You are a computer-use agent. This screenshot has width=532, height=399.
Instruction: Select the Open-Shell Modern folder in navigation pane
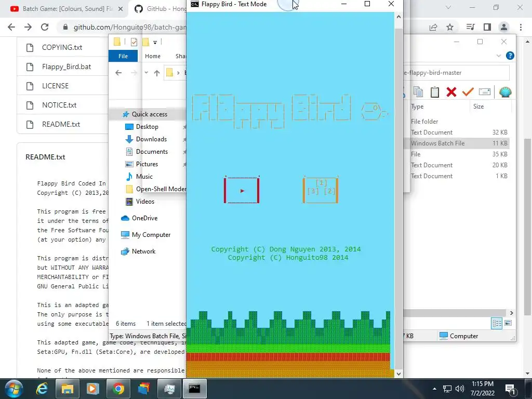155,189
